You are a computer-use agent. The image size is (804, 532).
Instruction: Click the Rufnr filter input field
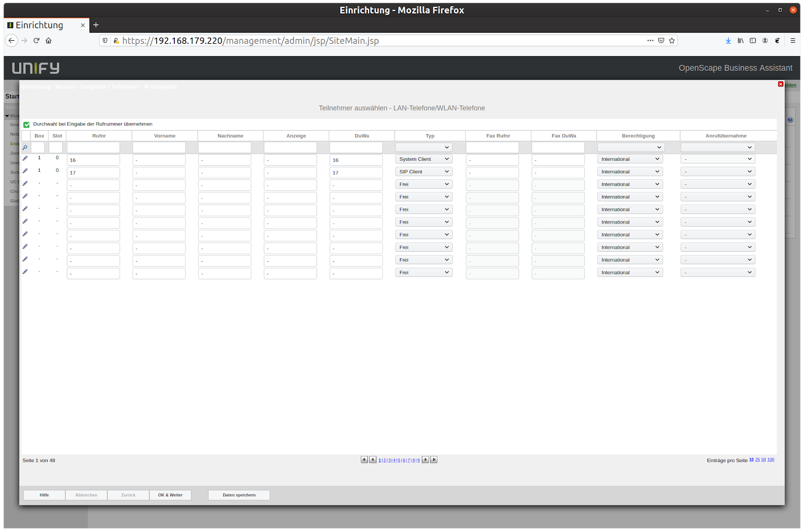93,148
